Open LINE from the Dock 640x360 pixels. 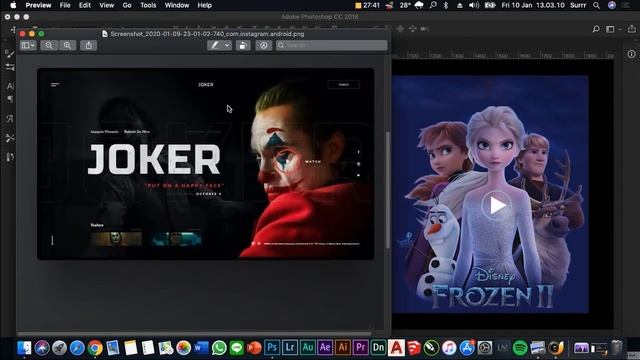pyautogui.click(x=236, y=348)
